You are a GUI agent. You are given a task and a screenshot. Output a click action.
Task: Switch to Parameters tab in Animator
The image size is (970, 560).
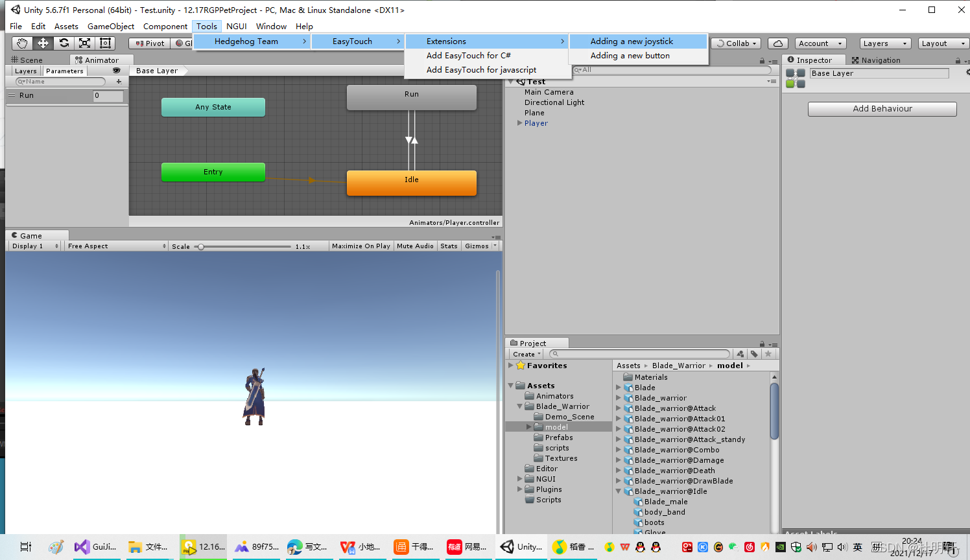coord(64,71)
